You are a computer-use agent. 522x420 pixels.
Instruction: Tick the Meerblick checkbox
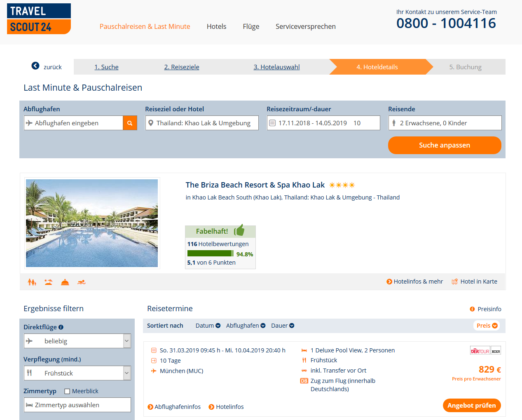tap(67, 391)
